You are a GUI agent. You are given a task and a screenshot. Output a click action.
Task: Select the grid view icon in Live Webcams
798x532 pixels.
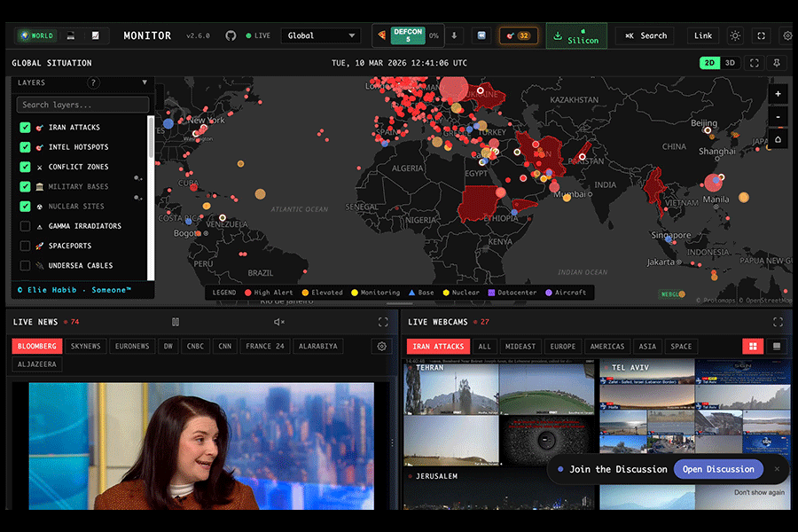click(752, 346)
